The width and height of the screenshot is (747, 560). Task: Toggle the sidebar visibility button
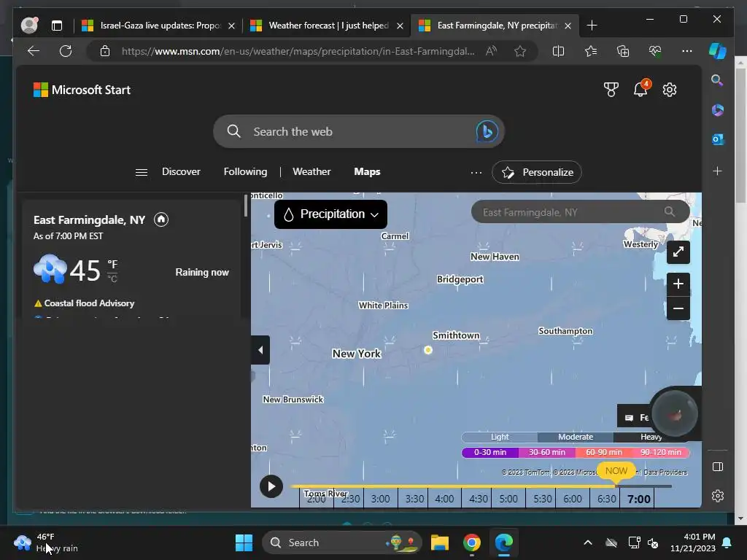click(x=718, y=467)
